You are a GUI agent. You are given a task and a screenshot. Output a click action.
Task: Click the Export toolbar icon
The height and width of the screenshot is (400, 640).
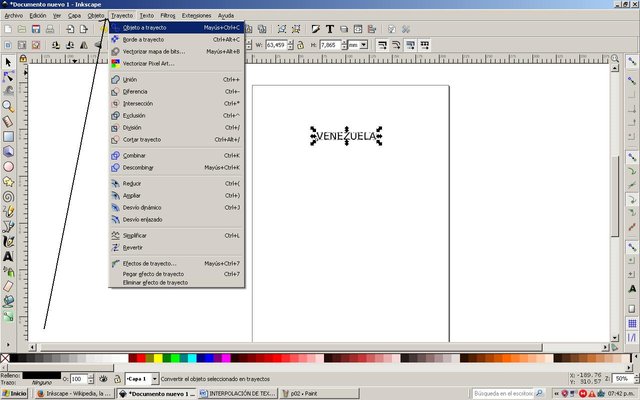pos(84,29)
